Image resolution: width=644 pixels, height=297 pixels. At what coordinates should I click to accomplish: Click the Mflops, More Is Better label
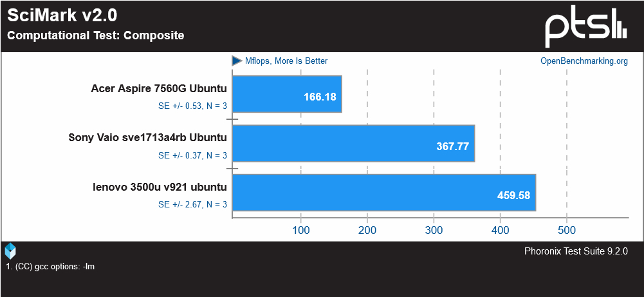click(x=286, y=61)
